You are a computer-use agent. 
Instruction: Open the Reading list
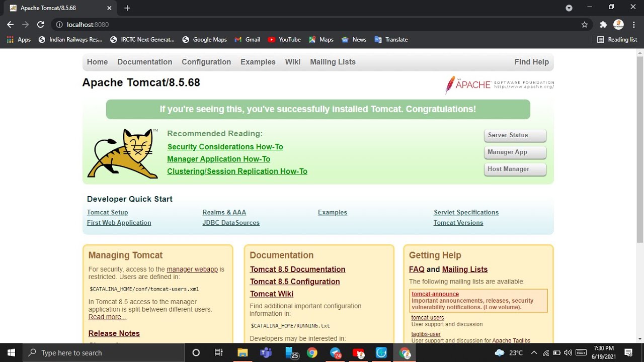point(617,40)
